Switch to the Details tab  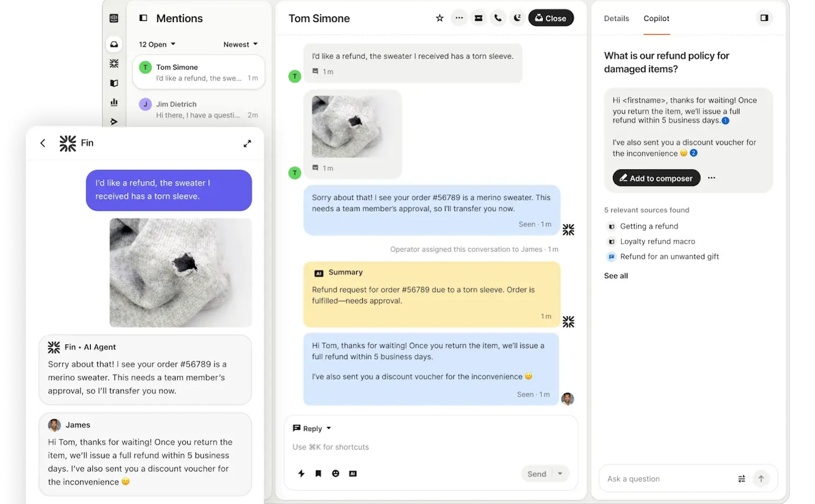click(x=616, y=18)
